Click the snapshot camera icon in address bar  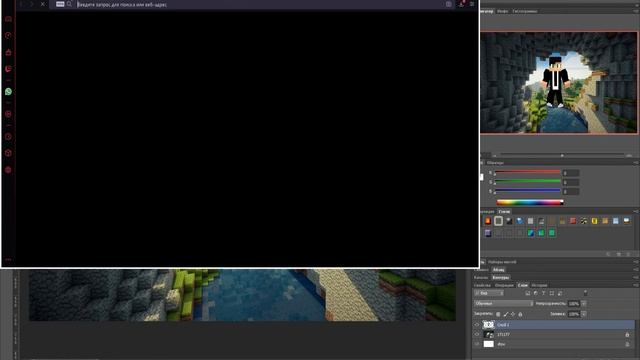449,4
